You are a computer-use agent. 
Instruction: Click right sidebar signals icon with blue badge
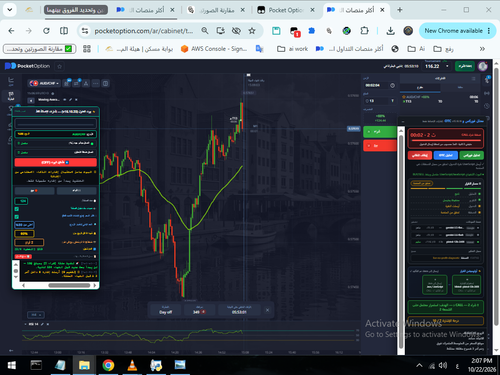tap(487, 80)
